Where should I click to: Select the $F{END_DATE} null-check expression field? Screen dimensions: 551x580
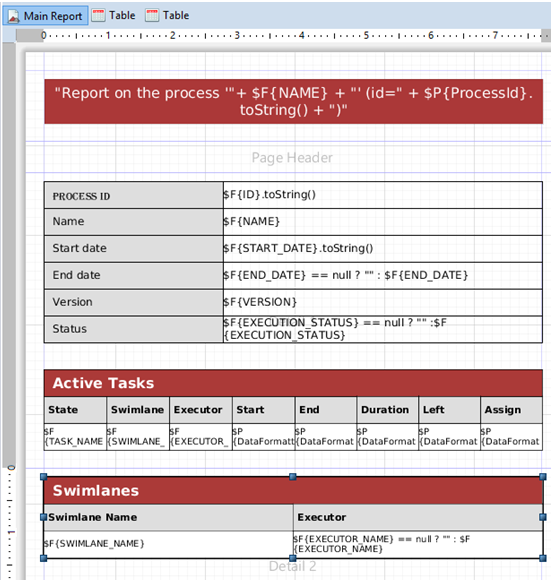(383, 276)
